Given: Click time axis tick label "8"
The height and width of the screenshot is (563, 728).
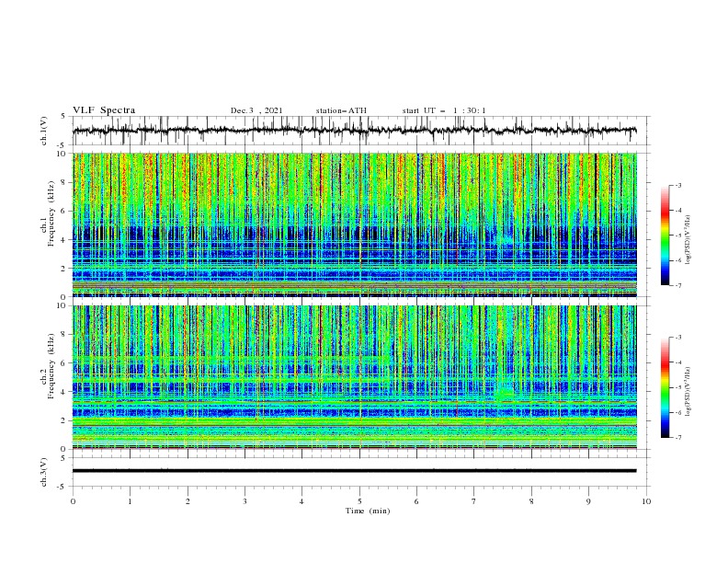Looking at the screenshot, I should click(x=531, y=501).
